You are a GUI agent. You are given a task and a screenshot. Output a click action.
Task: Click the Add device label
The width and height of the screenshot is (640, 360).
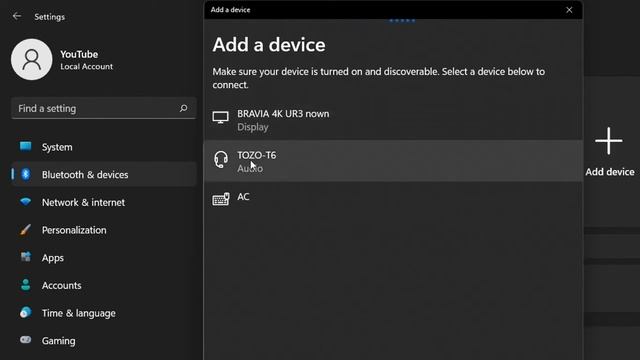610,172
